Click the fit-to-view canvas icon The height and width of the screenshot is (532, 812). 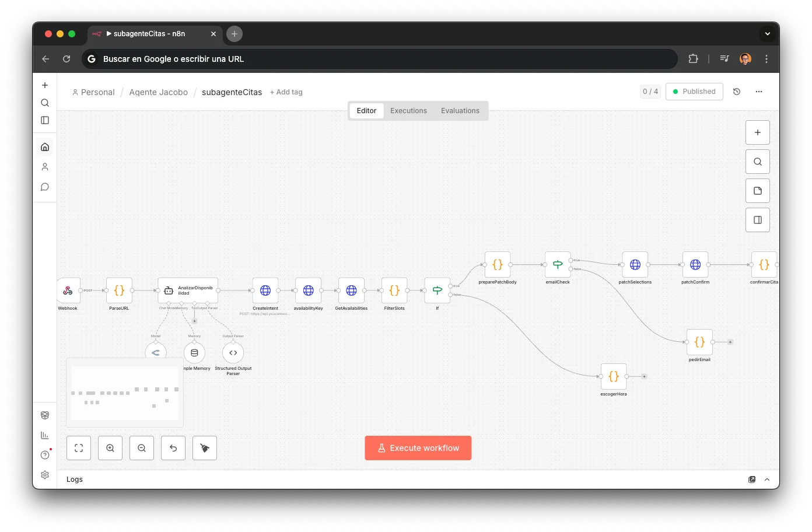[79, 447]
